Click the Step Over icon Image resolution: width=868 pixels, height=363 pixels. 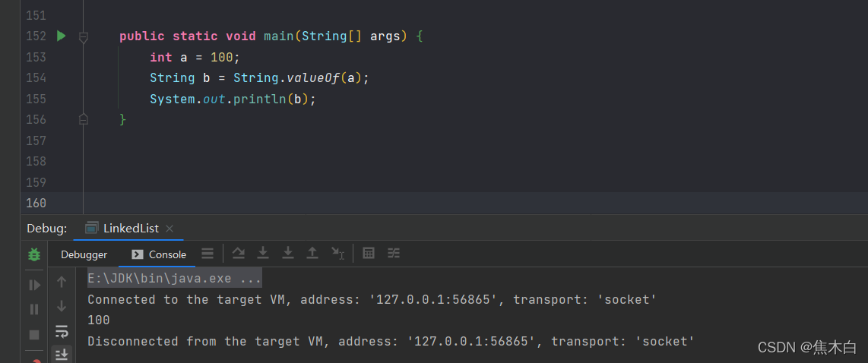coord(238,254)
